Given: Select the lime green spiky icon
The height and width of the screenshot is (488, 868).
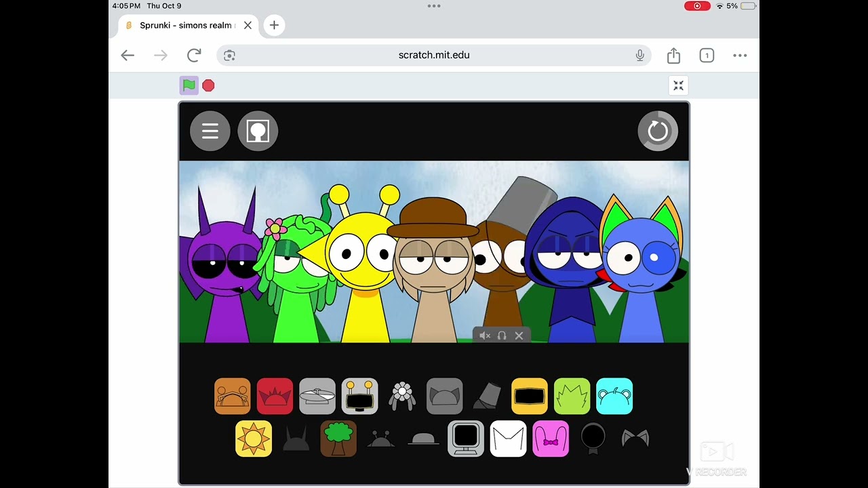Looking at the screenshot, I should tap(572, 396).
